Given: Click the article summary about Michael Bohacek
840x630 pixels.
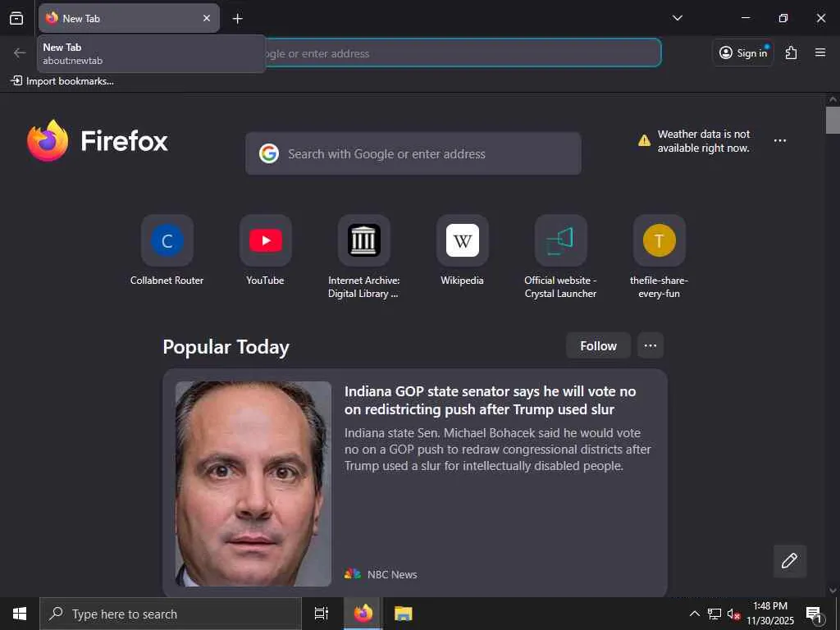Looking at the screenshot, I should click(x=498, y=450).
